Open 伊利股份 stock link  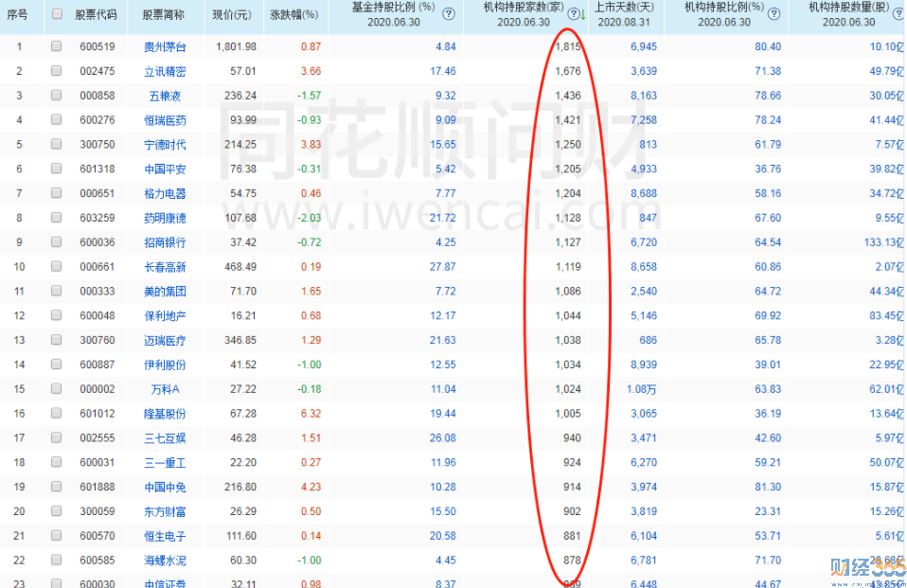tap(165, 365)
